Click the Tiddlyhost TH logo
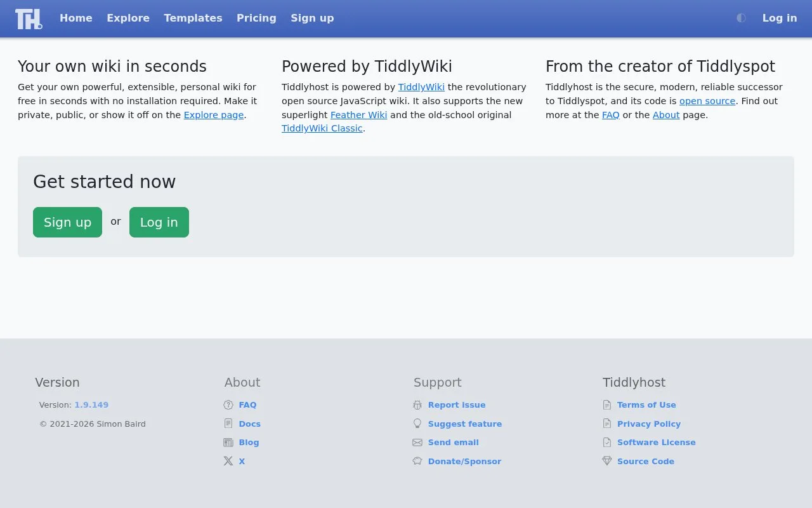The image size is (812, 508). pyautogui.click(x=29, y=19)
